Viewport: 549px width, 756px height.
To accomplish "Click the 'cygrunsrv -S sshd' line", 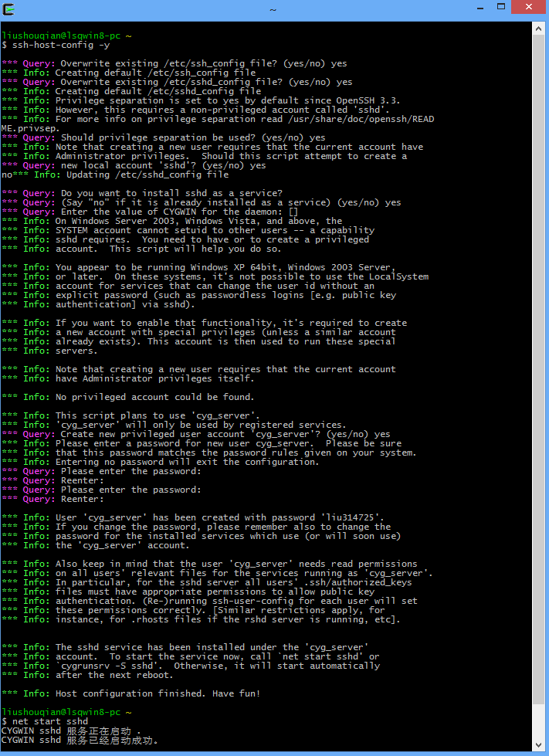I will pyautogui.click(x=191, y=666).
